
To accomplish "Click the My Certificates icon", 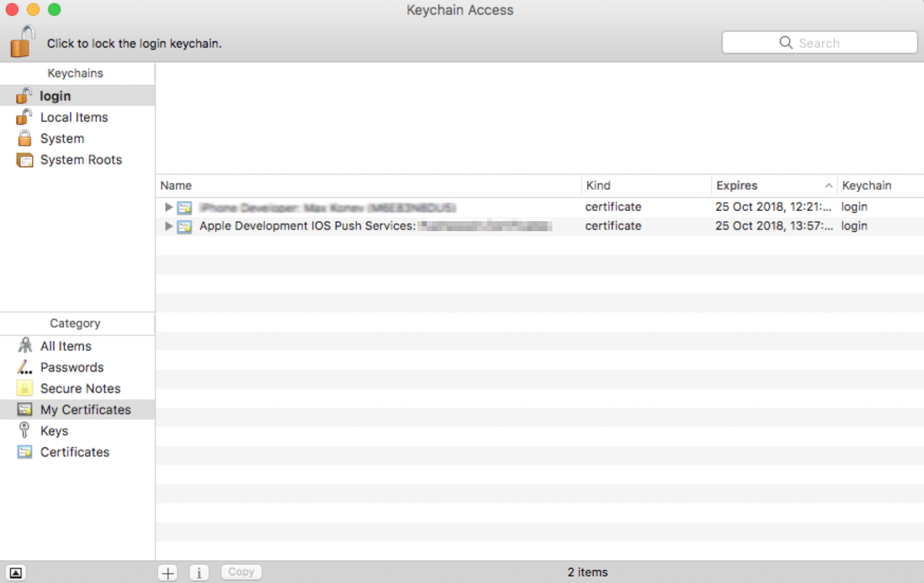I will (x=25, y=409).
